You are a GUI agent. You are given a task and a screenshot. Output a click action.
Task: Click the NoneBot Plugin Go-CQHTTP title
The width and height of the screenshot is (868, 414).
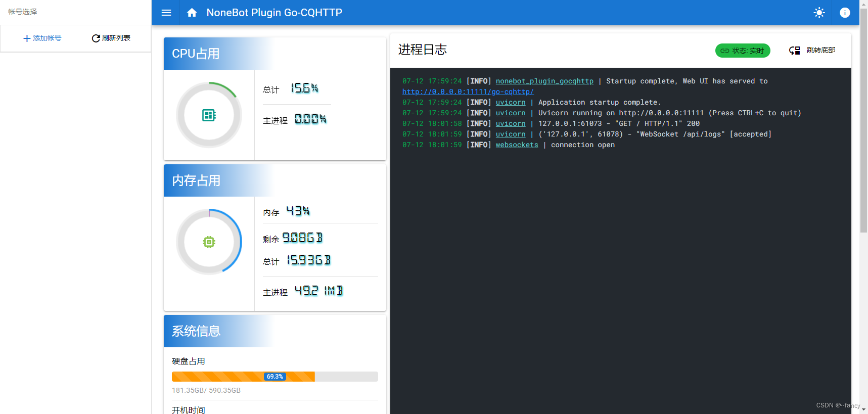pyautogui.click(x=275, y=13)
